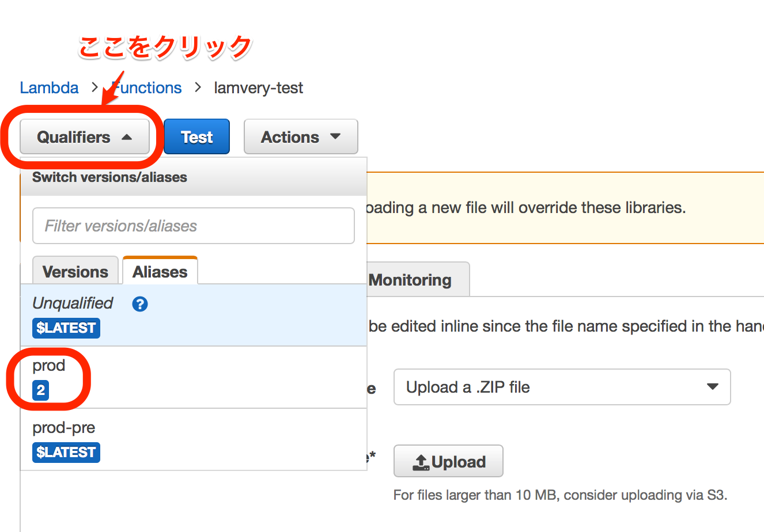Click the Upload button

[448, 461]
